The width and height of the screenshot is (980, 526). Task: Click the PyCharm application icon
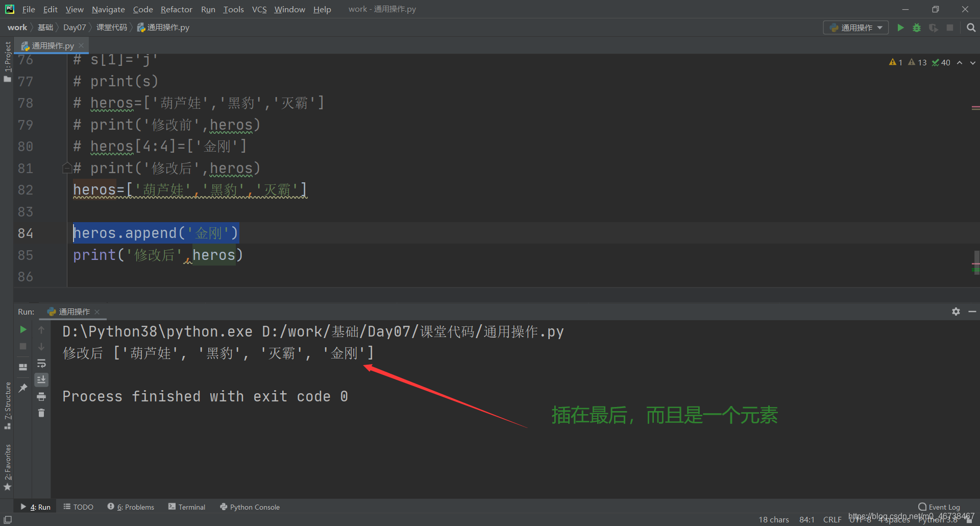coord(10,9)
